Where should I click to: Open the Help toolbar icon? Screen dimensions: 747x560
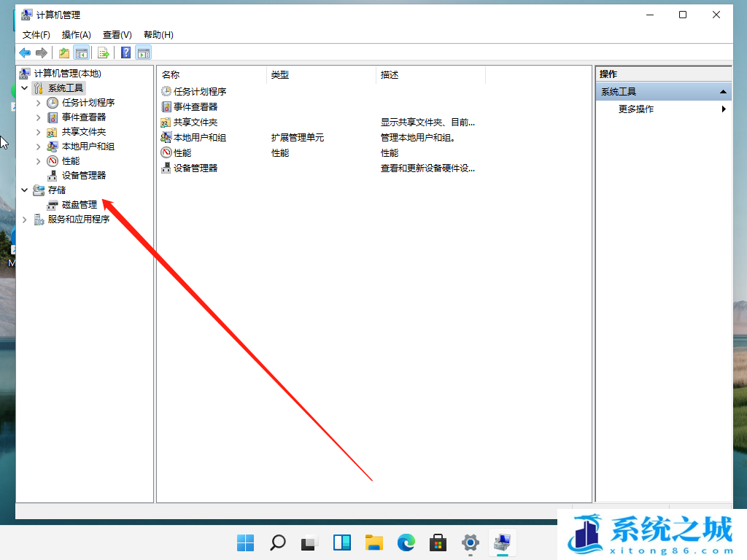tap(125, 52)
